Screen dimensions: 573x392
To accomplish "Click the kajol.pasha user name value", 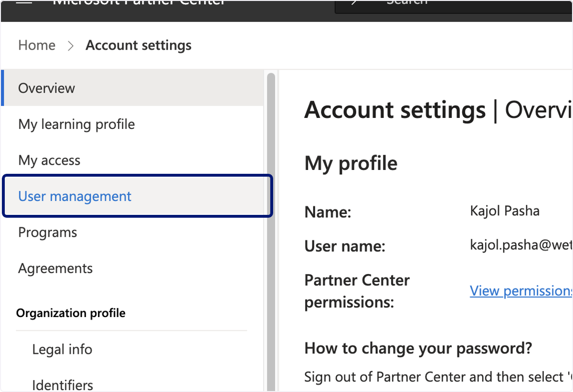I will pos(521,245).
